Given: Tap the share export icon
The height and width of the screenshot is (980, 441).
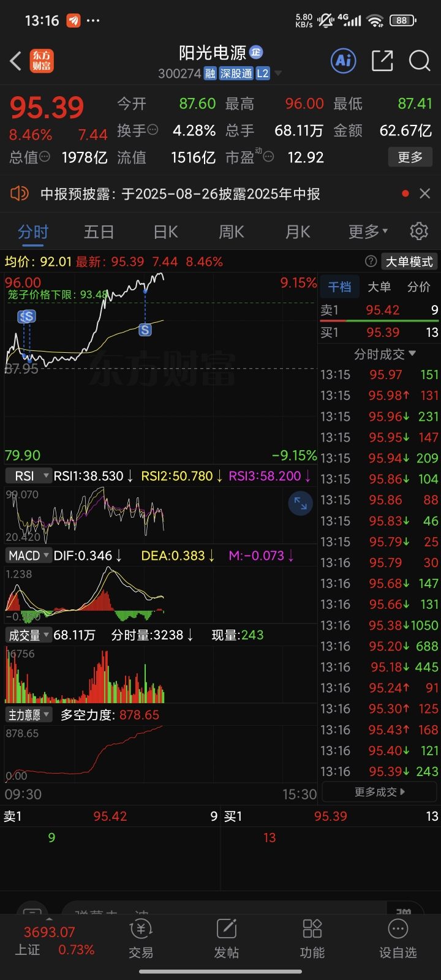Looking at the screenshot, I should [382, 61].
